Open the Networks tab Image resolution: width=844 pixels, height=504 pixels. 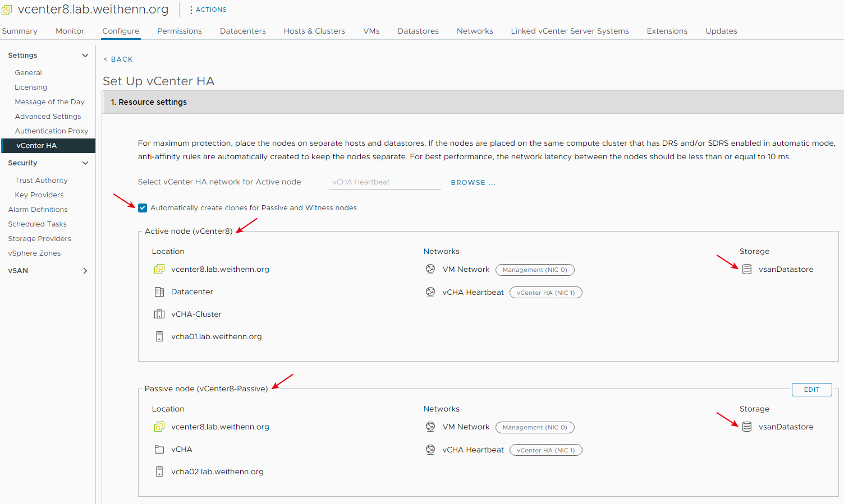475,31
